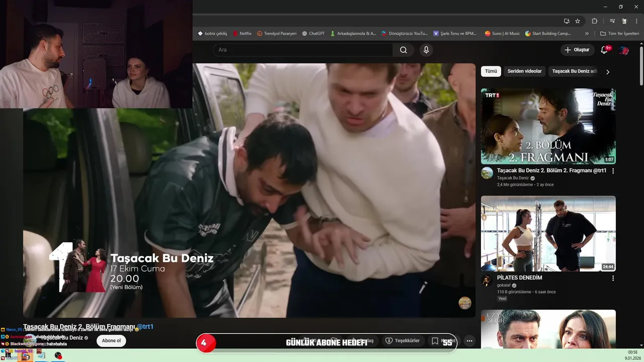Open Chrome extensions puzzle icon
This screenshot has height=362, width=644.
tap(594, 21)
